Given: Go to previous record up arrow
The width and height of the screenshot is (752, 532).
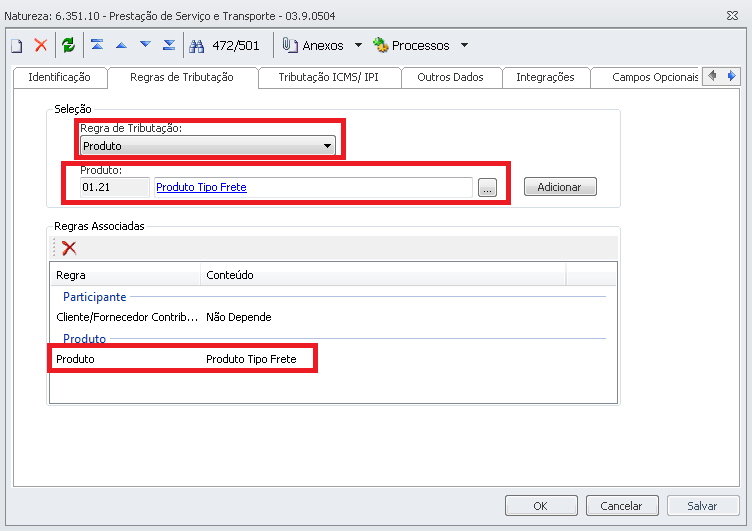Looking at the screenshot, I should coord(121,46).
